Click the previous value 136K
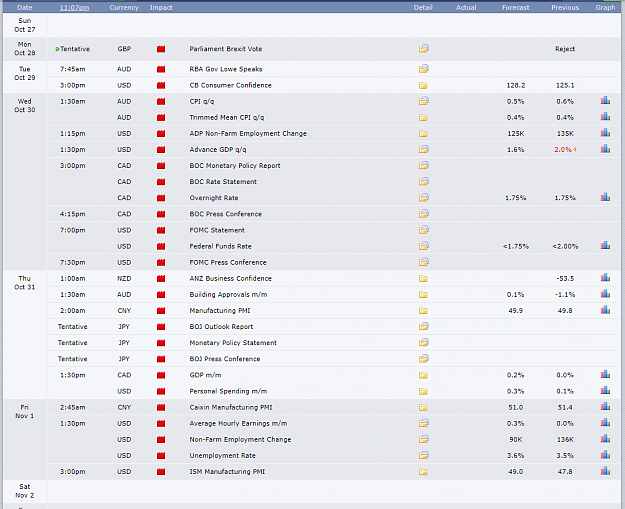This screenshot has height=509, width=625. 565,440
